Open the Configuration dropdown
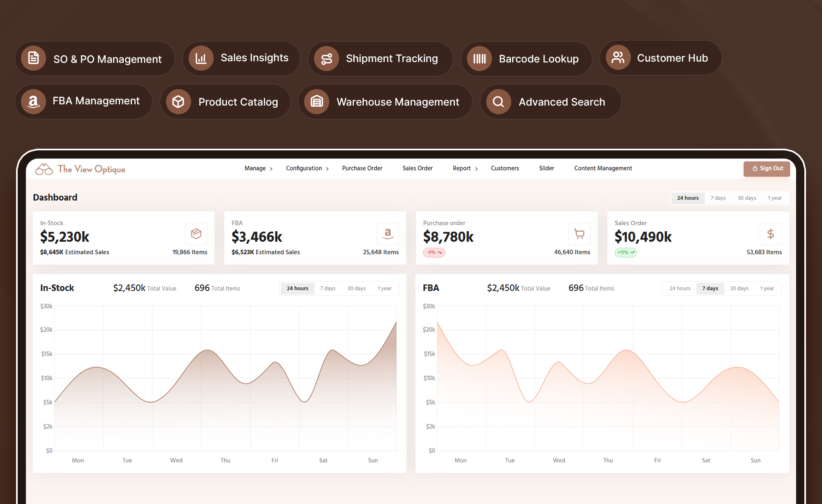 (307, 168)
